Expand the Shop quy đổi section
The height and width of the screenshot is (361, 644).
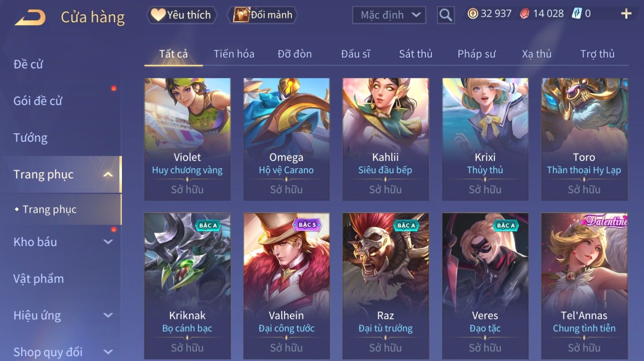pyautogui.click(x=108, y=352)
